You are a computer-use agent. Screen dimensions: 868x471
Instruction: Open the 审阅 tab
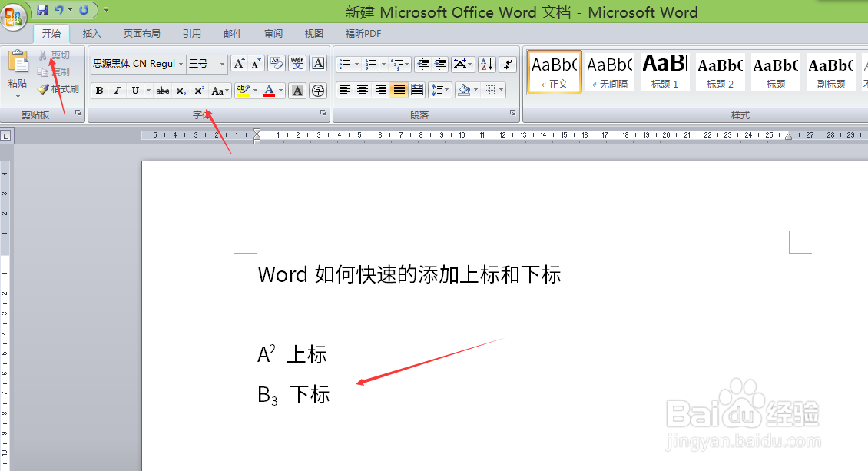pos(273,34)
